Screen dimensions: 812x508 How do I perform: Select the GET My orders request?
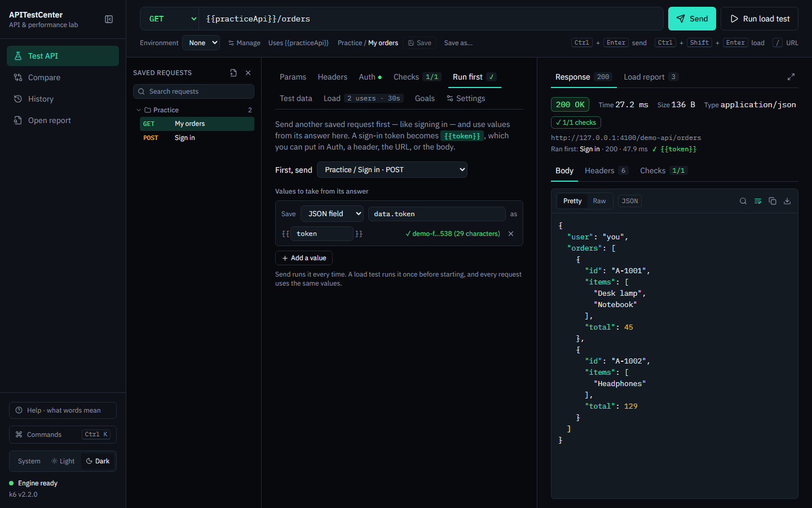197,124
